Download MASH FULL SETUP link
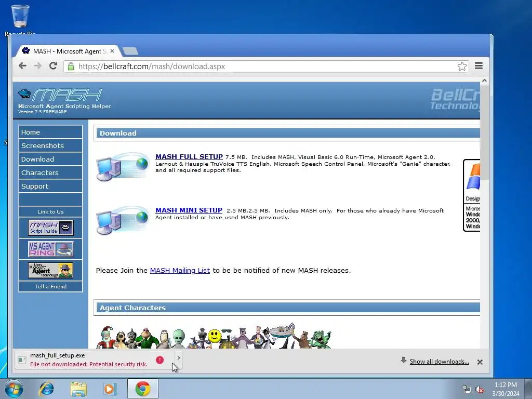This screenshot has height=399, width=532. point(189,157)
